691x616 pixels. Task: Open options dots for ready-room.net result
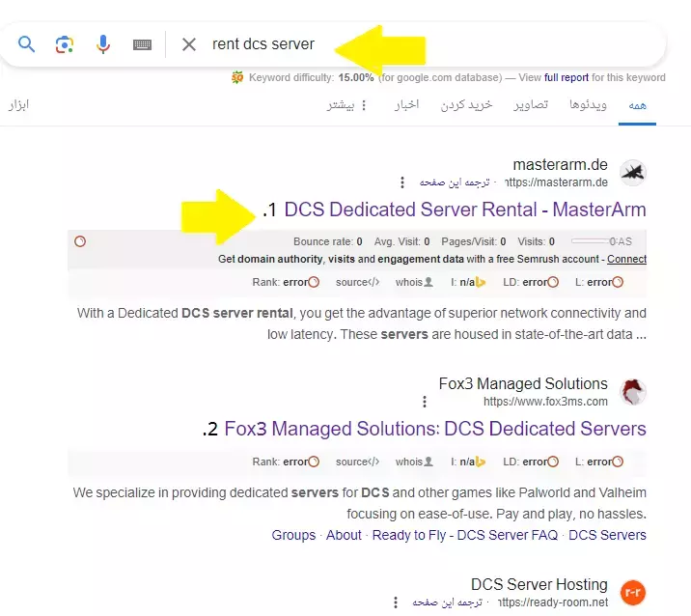[x=396, y=602]
